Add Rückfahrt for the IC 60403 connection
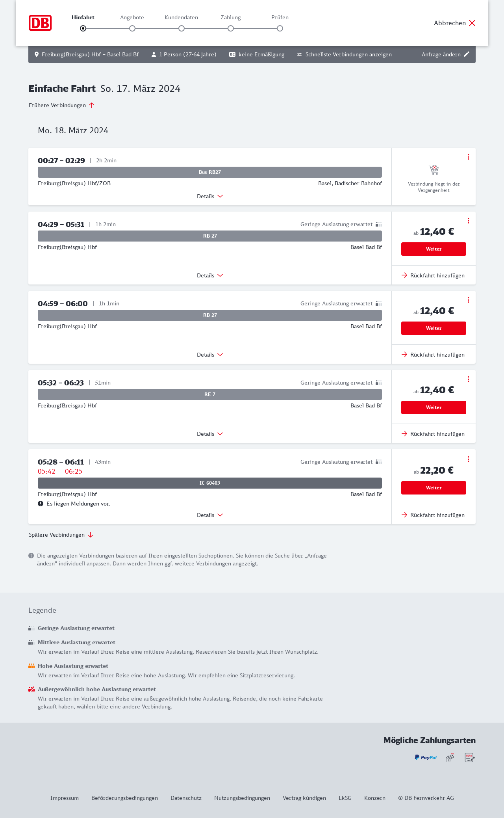This screenshot has height=818, width=504. coord(433,515)
